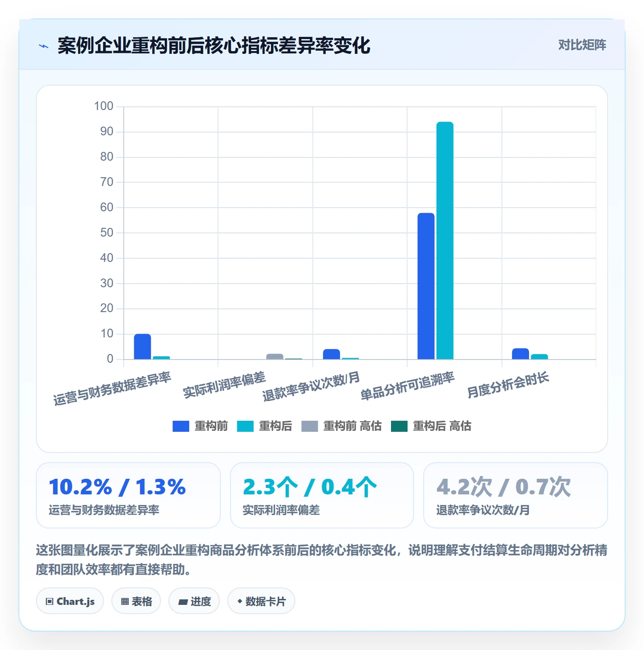Click the 数据卡片 tag chip
The image size is (644, 650).
(261, 601)
